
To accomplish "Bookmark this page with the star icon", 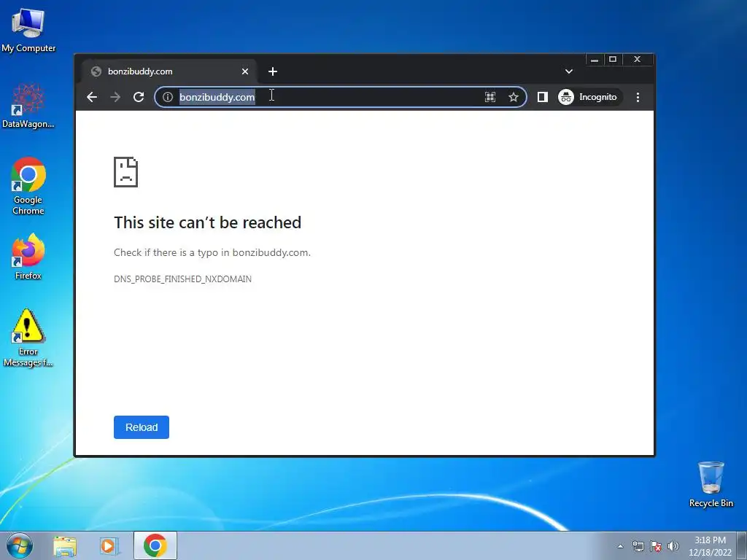I will (x=513, y=97).
